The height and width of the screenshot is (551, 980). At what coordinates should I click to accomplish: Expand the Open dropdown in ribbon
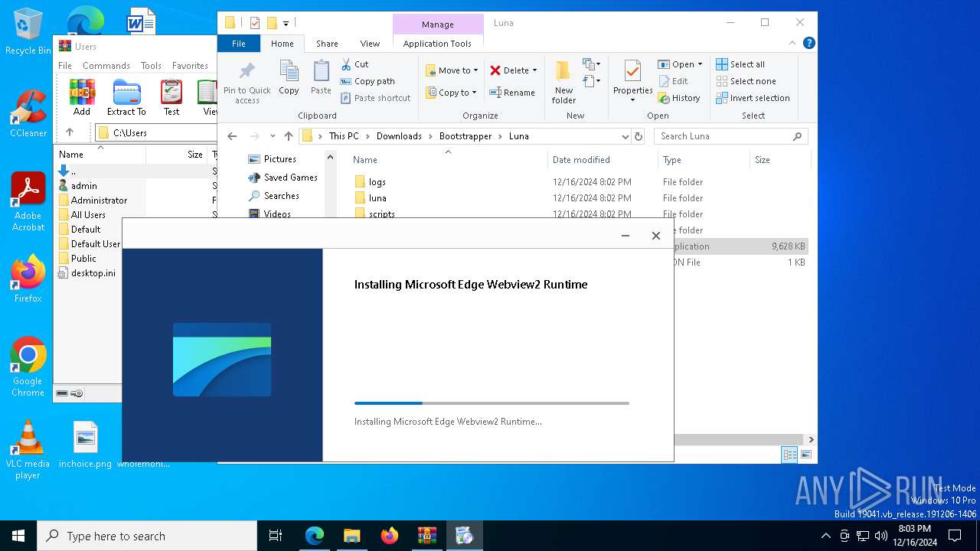[x=699, y=64]
